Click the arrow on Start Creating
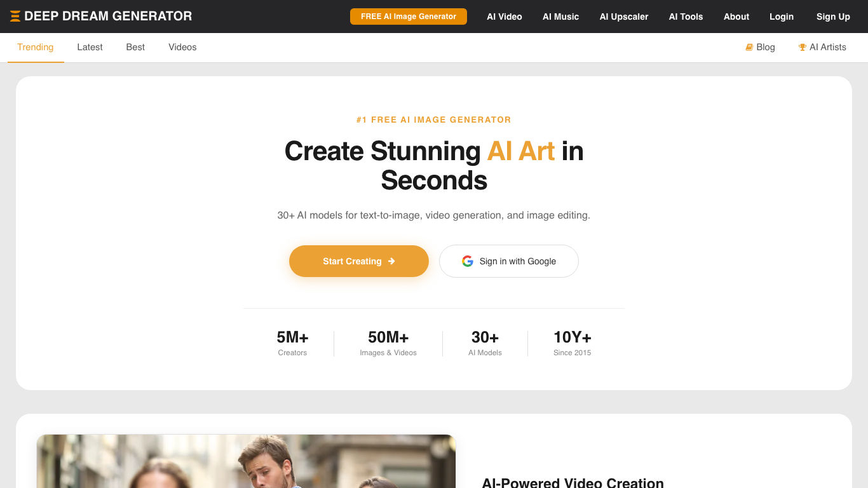 (391, 261)
